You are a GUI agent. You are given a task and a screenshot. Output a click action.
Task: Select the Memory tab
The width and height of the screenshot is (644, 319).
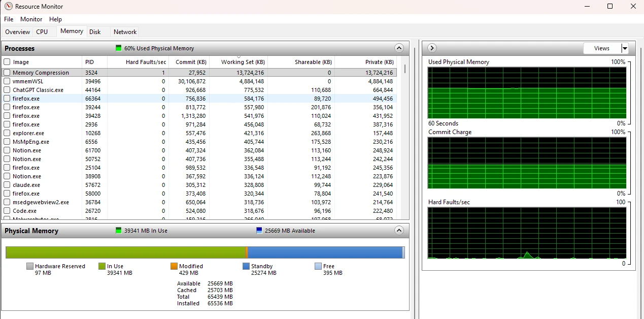(x=72, y=31)
